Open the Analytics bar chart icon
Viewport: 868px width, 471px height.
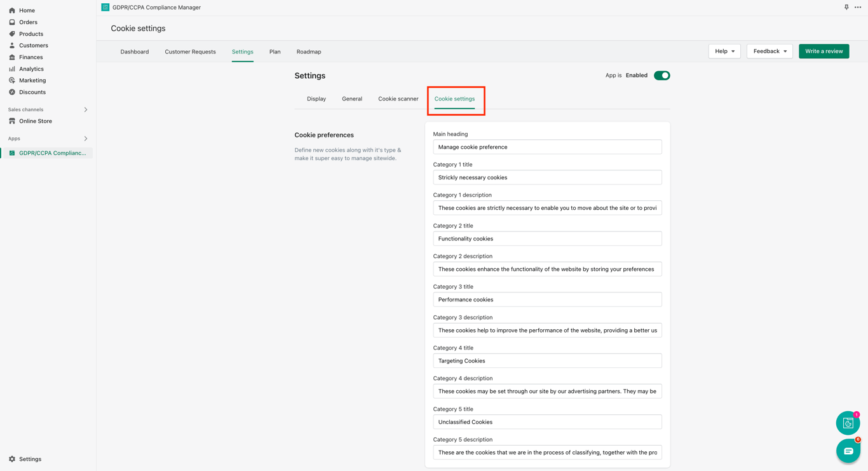click(12, 69)
